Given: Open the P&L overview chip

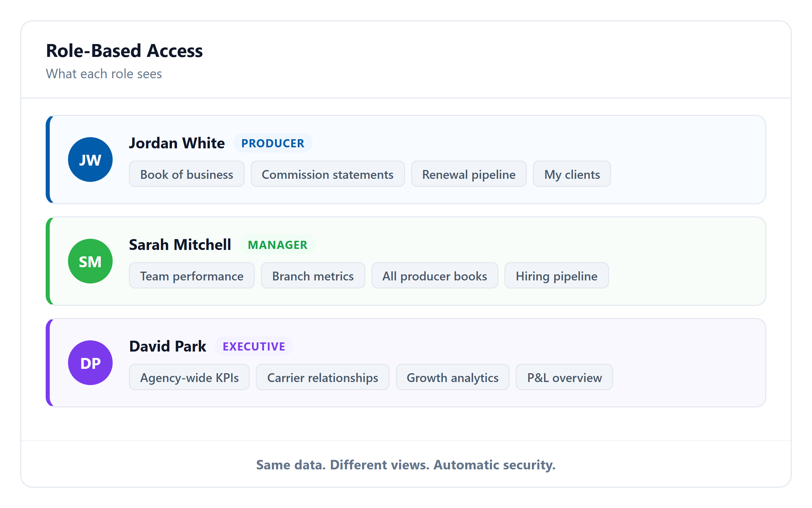Looking at the screenshot, I should click(x=564, y=377).
